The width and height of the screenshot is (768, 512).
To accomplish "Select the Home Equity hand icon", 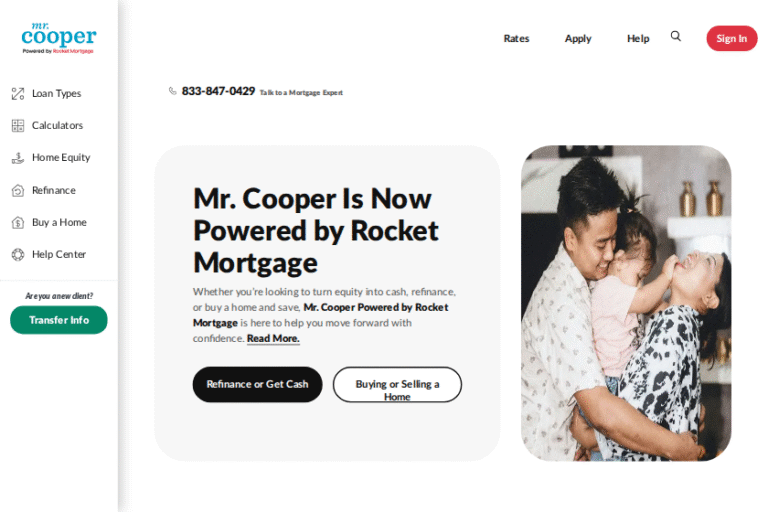I will (x=18, y=158).
